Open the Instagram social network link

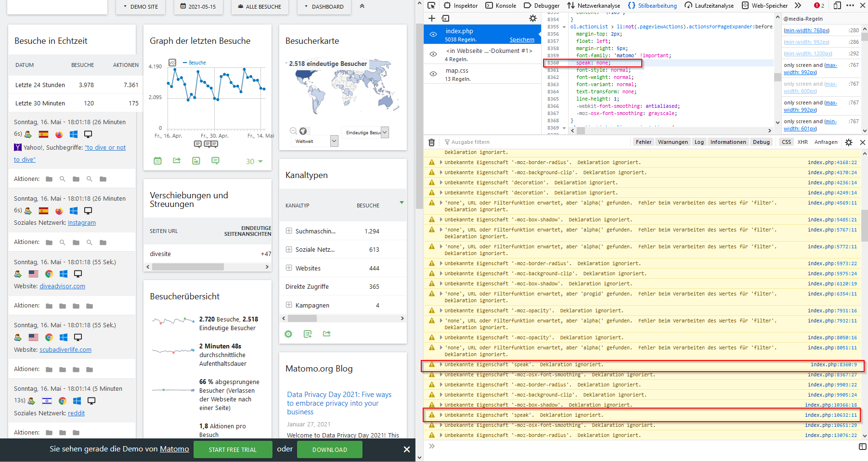pyautogui.click(x=81, y=222)
